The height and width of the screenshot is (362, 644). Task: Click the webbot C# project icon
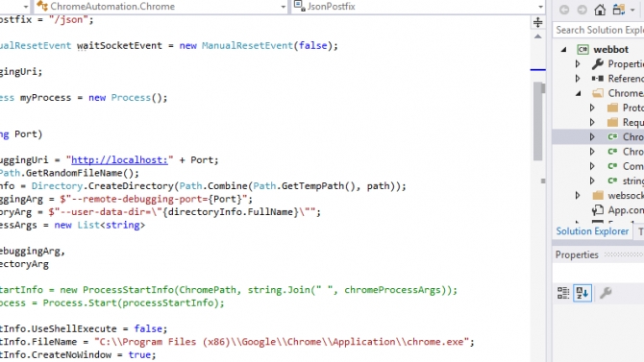coord(582,49)
